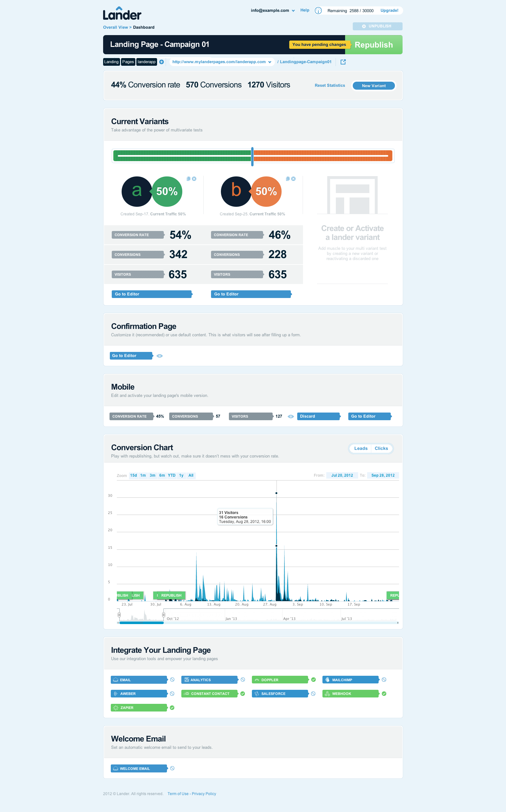Open the Zapier integration
Image resolution: width=506 pixels, height=812 pixels.
(x=139, y=708)
